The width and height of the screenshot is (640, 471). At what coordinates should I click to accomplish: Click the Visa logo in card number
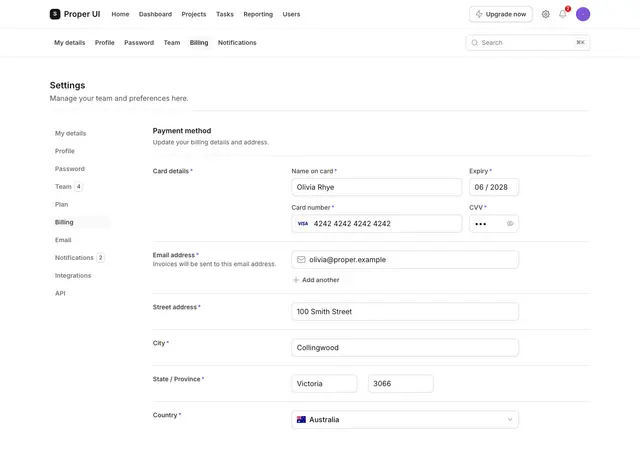point(302,224)
